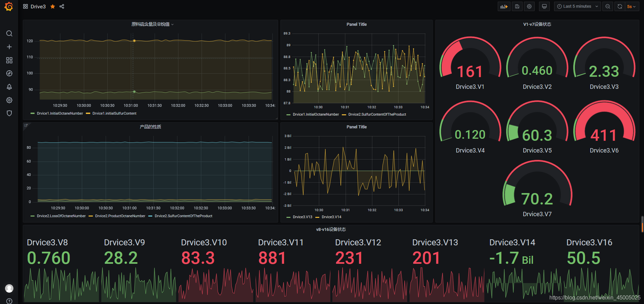Viewport: 644px width, 304px height.
Task: Click the Drvice3.V8 stat value 0.760
Action: click(x=49, y=258)
